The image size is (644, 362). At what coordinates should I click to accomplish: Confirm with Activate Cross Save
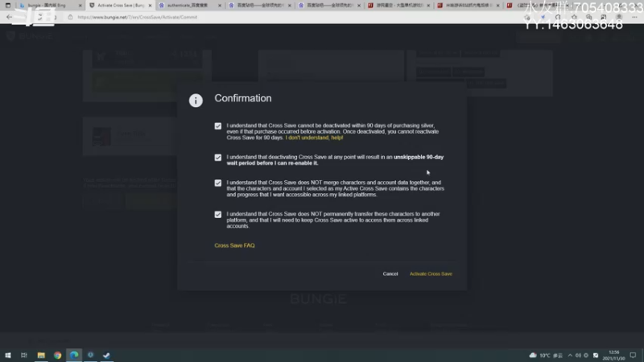[431, 274]
